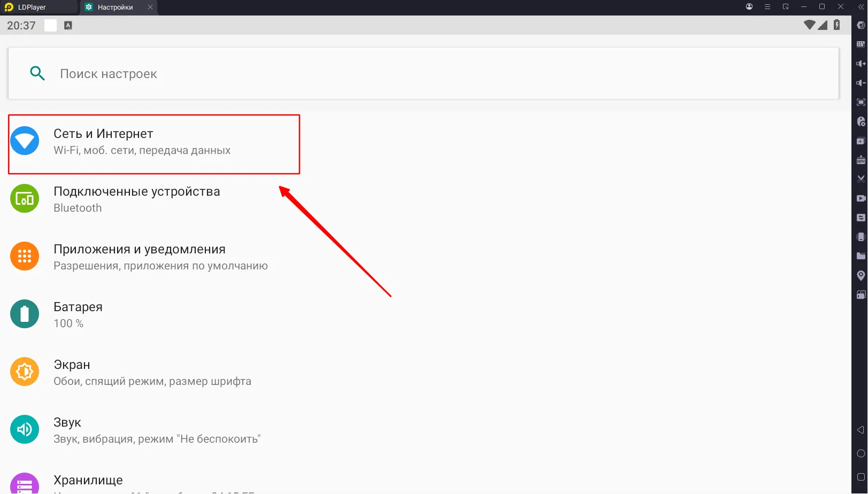Image resolution: width=868 pixels, height=494 pixels.
Task: Open Подключенные устройства Bluetooth settings
Action: 137,199
